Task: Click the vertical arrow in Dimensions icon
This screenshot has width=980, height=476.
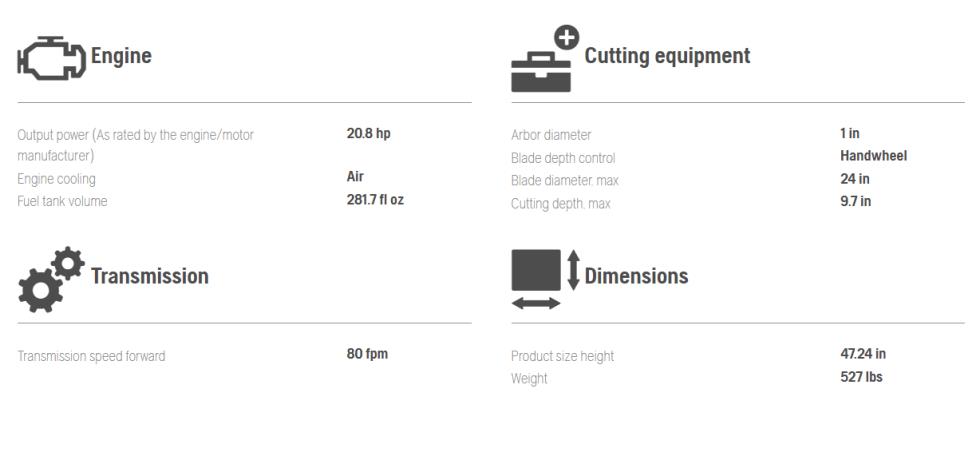Action: point(573,270)
